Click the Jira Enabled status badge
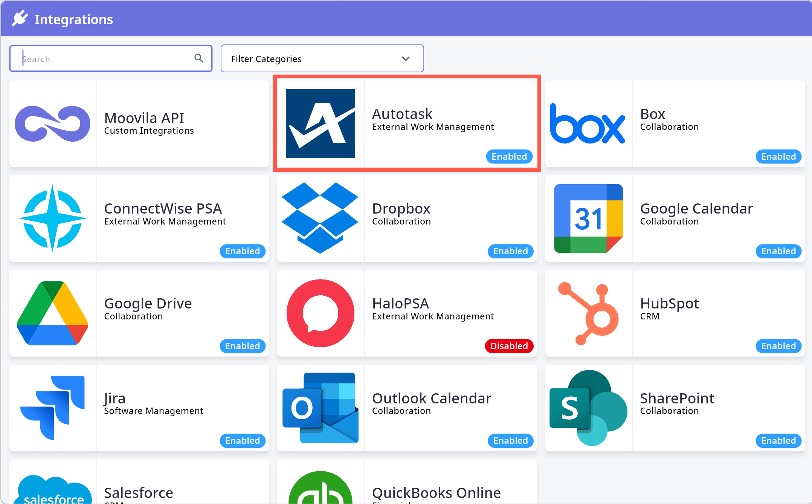Image resolution: width=812 pixels, height=504 pixels. (x=243, y=440)
